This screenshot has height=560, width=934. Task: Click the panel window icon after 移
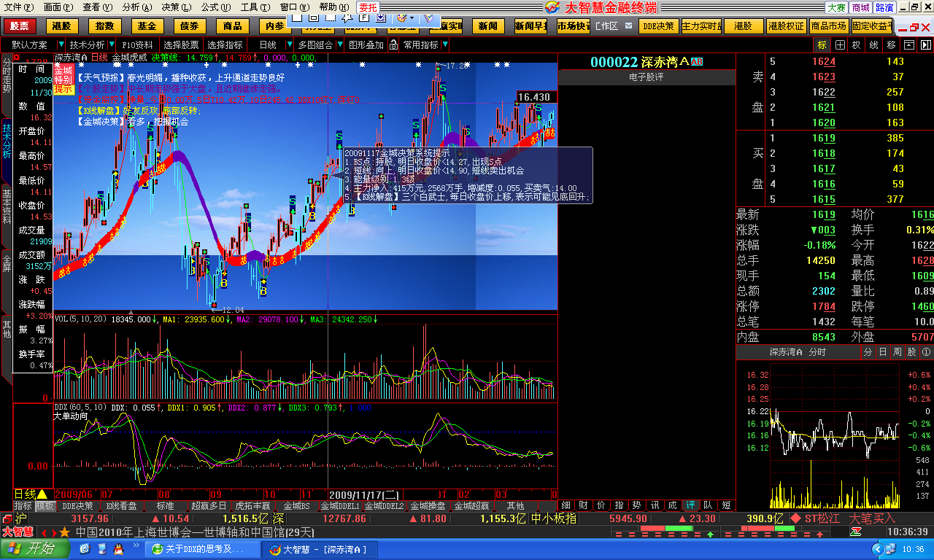[908, 45]
